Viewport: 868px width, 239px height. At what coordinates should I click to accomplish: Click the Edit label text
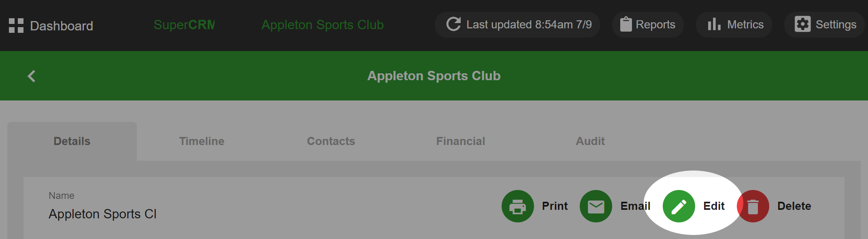[x=714, y=206]
